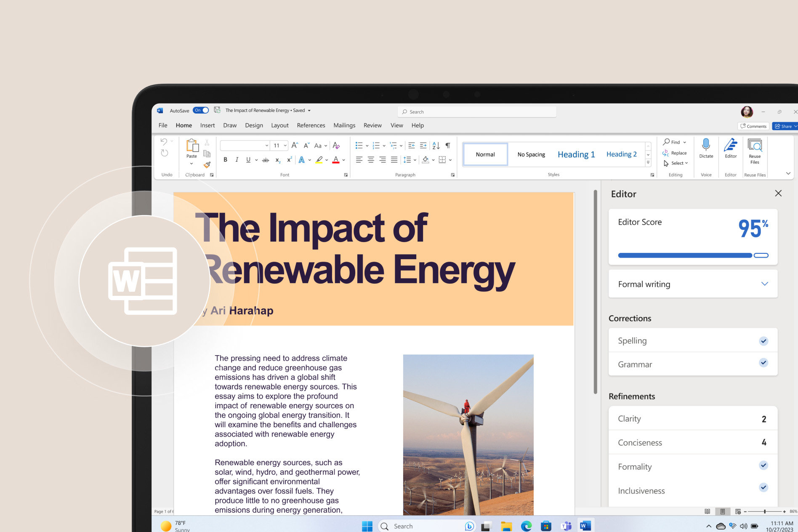Open the Select dropdown in Editing group
Image resolution: width=798 pixels, height=532 pixels.
(676, 163)
